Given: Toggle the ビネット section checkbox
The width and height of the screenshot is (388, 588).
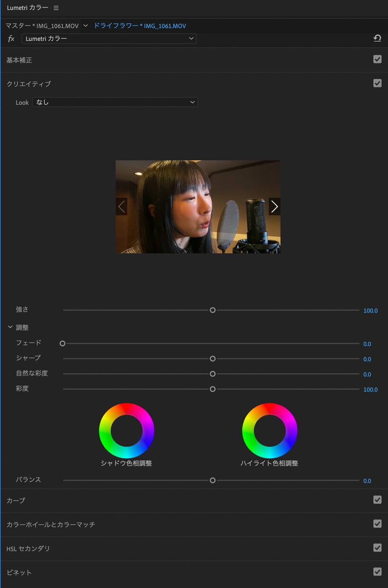Looking at the screenshot, I should [377, 571].
